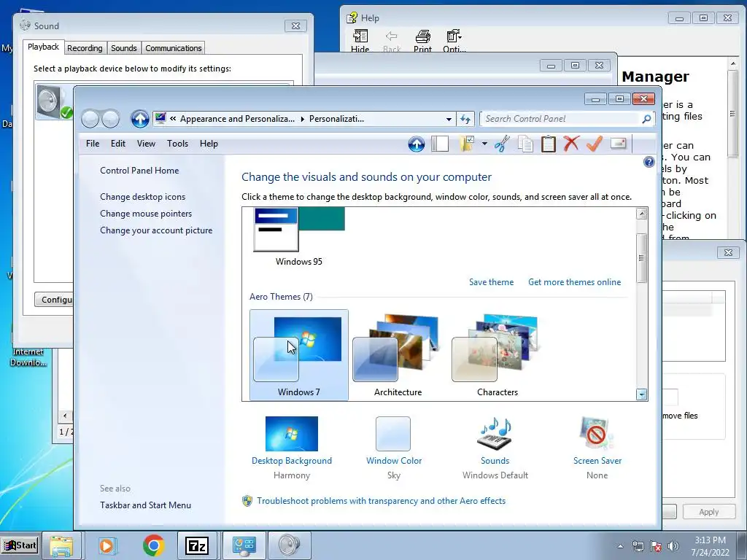Click the clipboard Paste icon

tap(548, 144)
